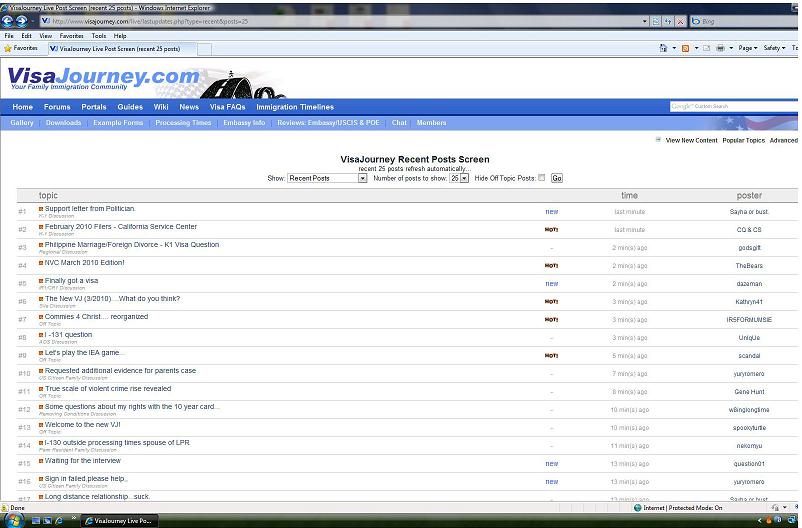Click HOT badge on Commies 4 Christ row
This screenshot has width=802, height=528.
(551, 320)
